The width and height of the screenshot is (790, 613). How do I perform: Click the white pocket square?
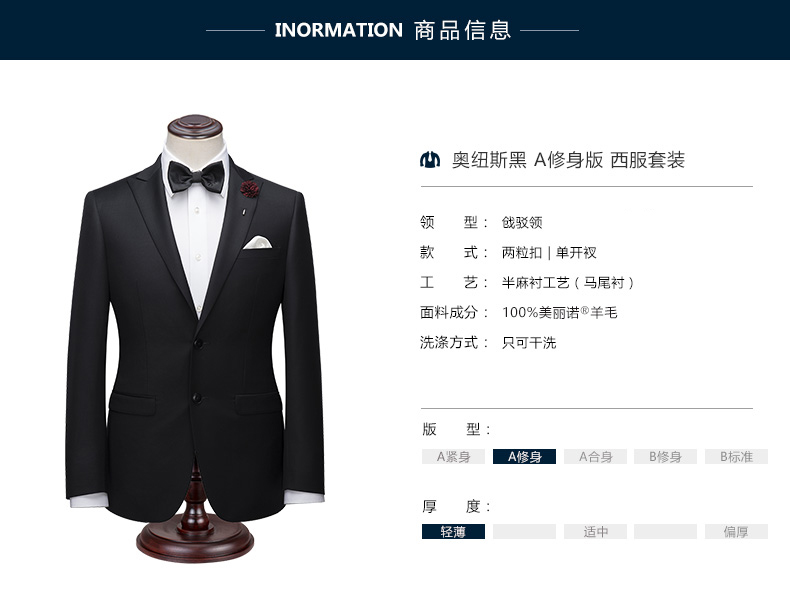point(257,242)
